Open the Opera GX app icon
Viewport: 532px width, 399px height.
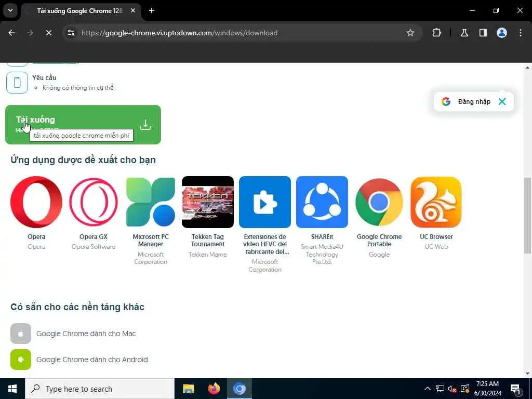[x=94, y=202]
